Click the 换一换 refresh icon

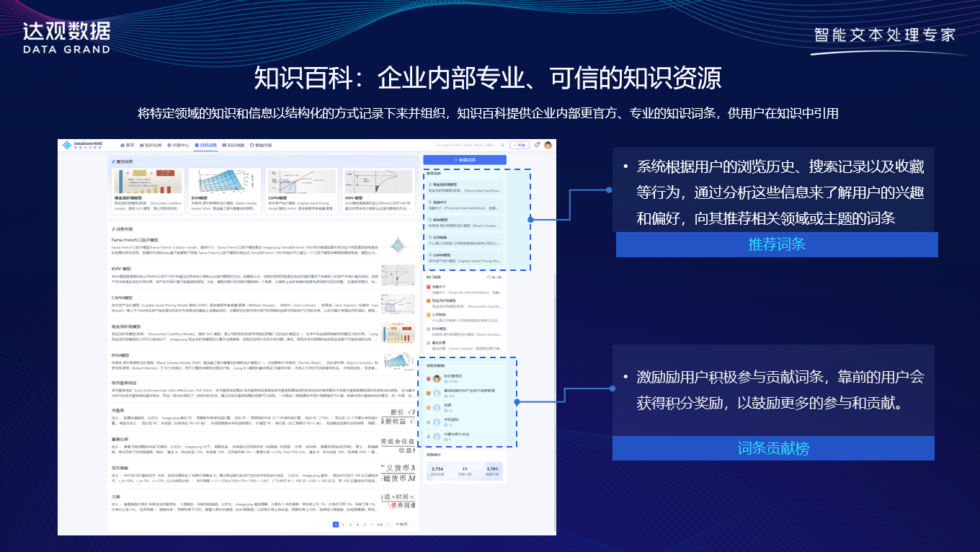489,277
